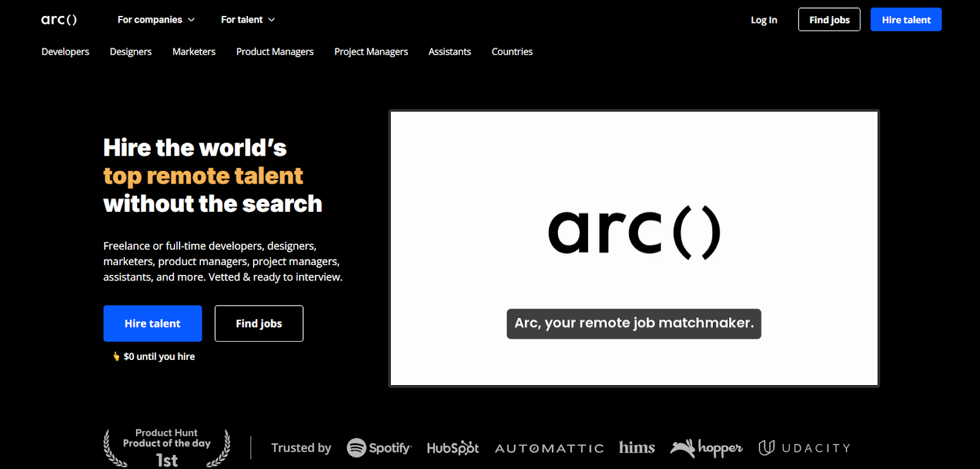Click the Automattic logo

pos(549,448)
